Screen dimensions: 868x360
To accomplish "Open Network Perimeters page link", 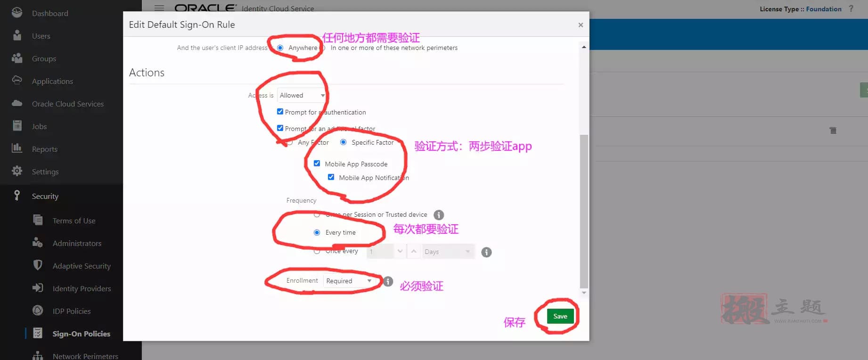I will click(85, 356).
